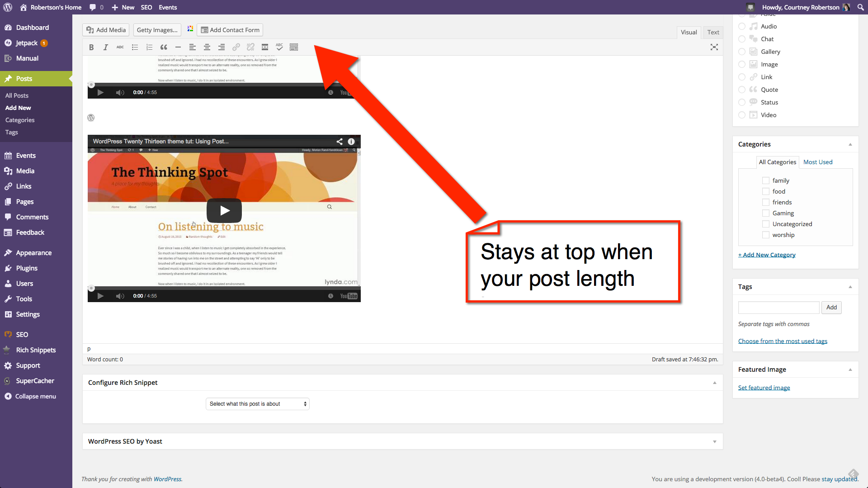Open the admin bar search
This screenshot has width=868, height=488.
[x=860, y=7]
